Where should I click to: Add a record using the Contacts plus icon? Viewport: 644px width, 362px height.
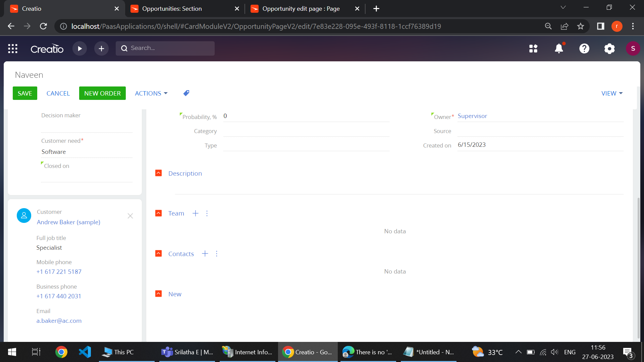[x=205, y=254]
